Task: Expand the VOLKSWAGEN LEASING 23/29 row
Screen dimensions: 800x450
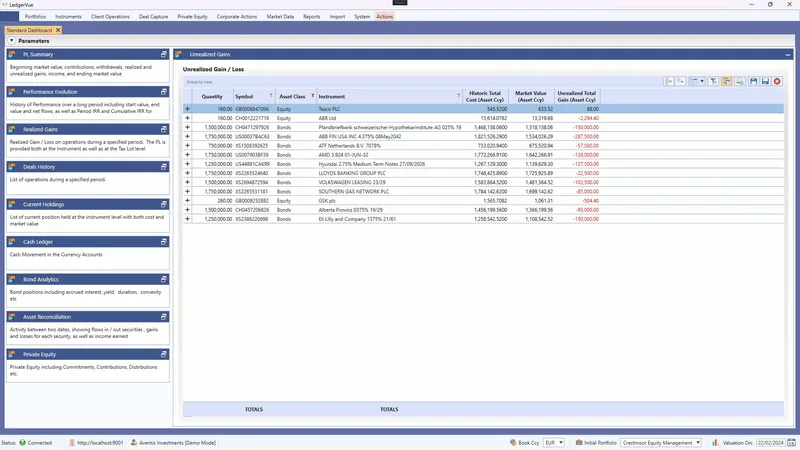Action: tap(187, 182)
